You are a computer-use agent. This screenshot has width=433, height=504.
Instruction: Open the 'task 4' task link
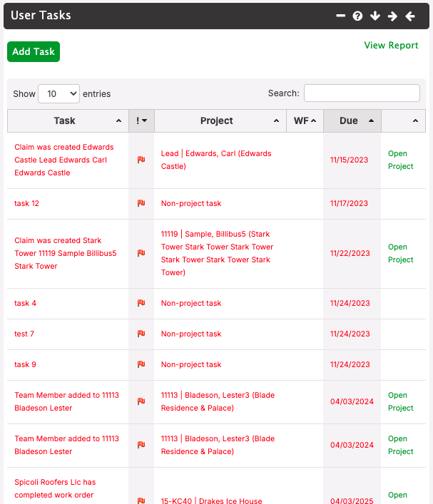[x=25, y=303]
